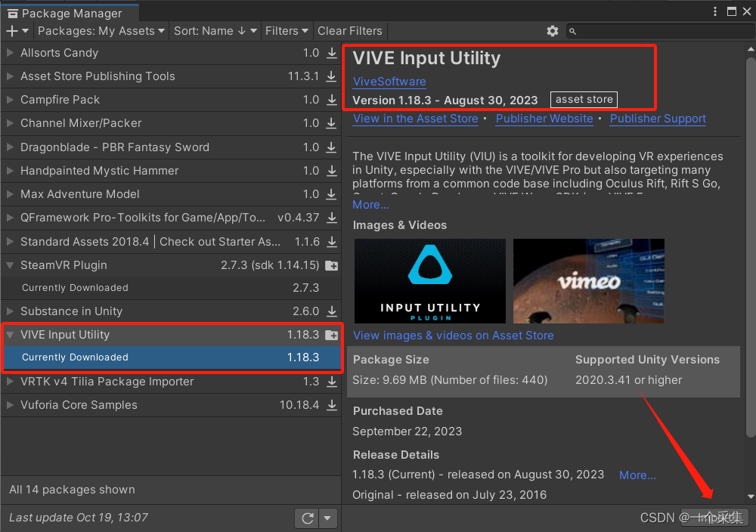
Task: Open Package Manager advanced settings gear
Action: tap(553, 31)
